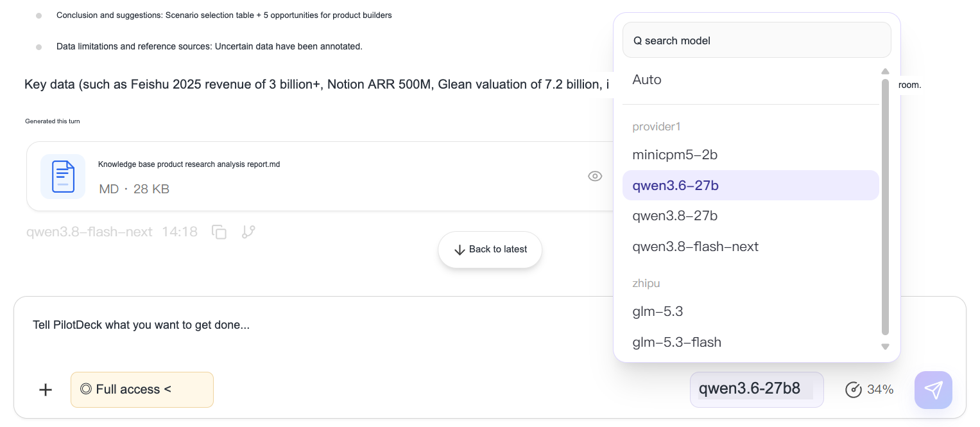Preview the report with the eye icon
Viewport: 980px width, 427px height.
pyautogui.click(x=595, y=176)
